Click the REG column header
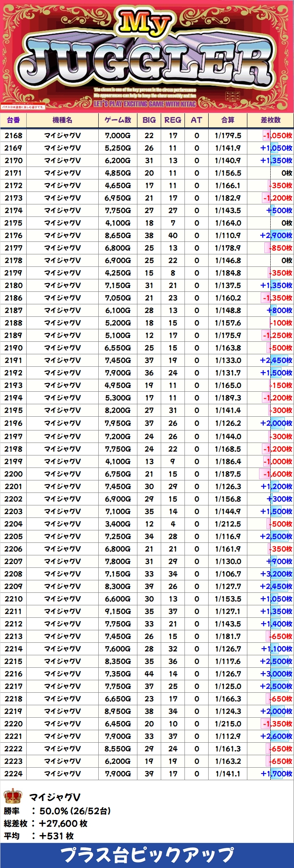Screen dimensions: 294x868 click(x=173, y=120)
